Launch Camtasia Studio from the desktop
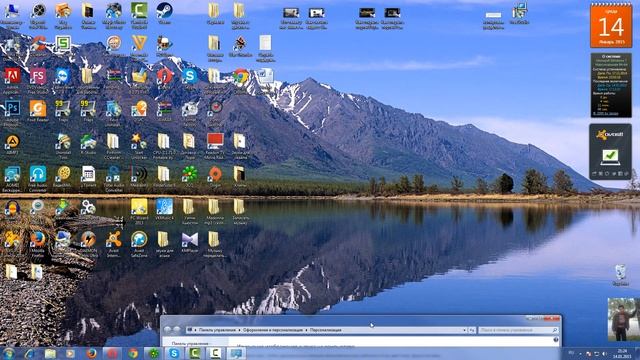The width and height of the screenshot is (640, 360). [139, 16]
